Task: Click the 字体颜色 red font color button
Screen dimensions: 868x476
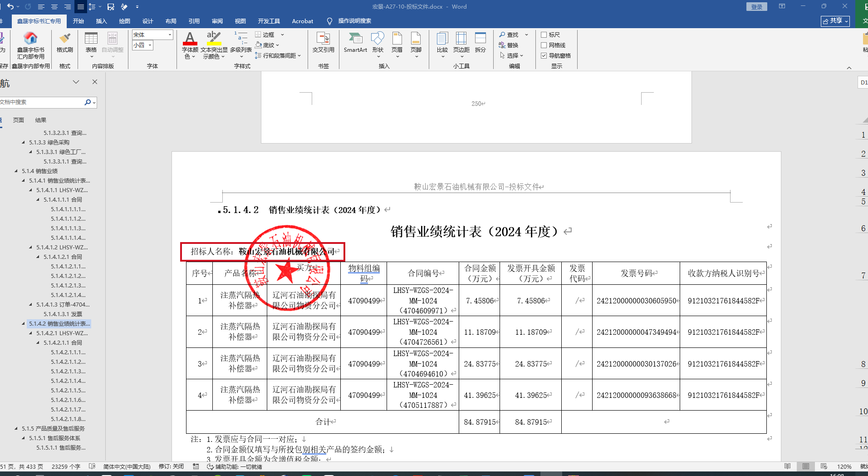Action: click(x=190, y=45)
